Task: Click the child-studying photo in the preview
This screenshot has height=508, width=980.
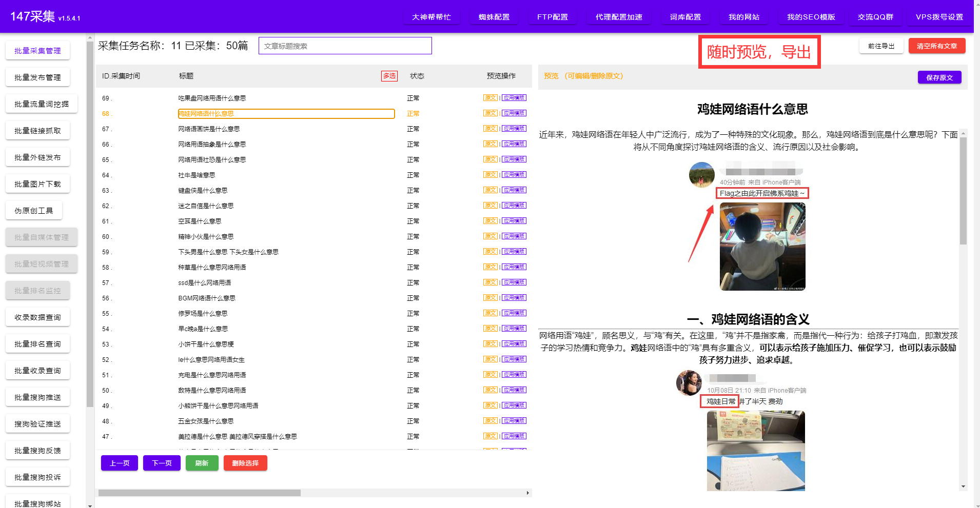Action: [x=762, y=247]
